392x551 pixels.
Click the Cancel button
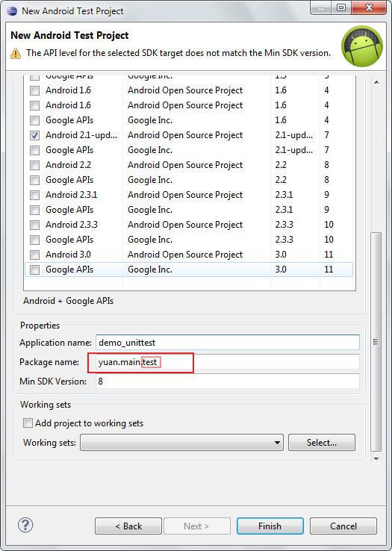click(x=343, y=526)
